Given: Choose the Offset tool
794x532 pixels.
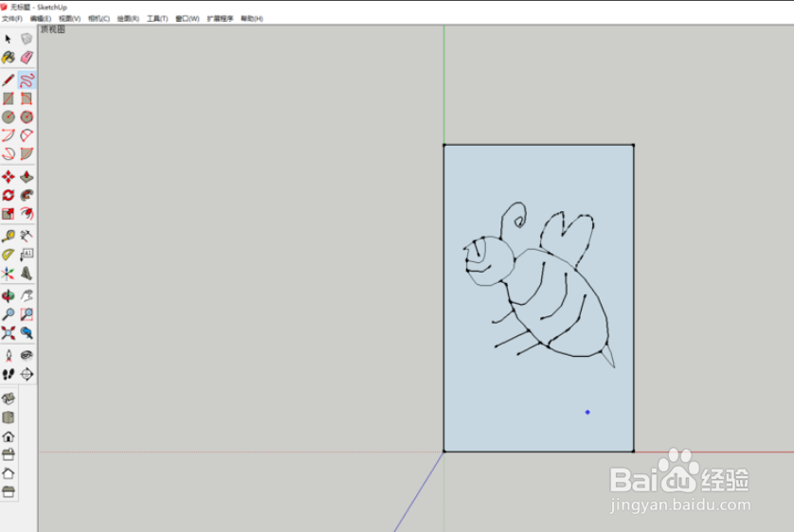Looking at the screenshot, I should [27, 213].
